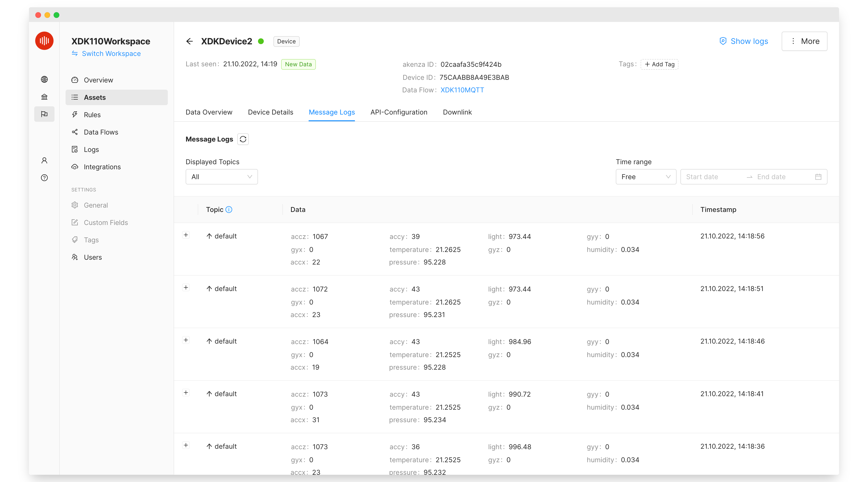This screenshot has height=482, width=868.
Task: Open the globe icon in left rail
Action: pyautogui.click(x=44, y=80)
